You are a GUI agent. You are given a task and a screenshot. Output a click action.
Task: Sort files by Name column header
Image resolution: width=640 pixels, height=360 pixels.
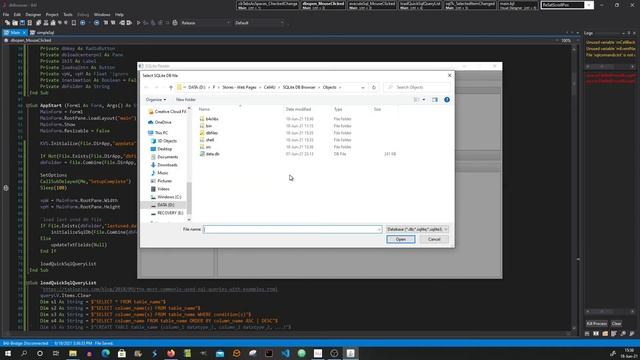[204, 109]
